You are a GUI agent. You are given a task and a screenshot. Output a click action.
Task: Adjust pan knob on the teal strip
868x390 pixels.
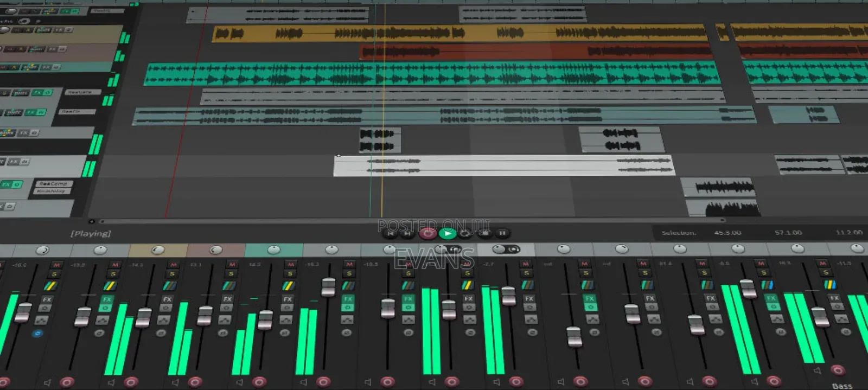[x=274, y=250]
